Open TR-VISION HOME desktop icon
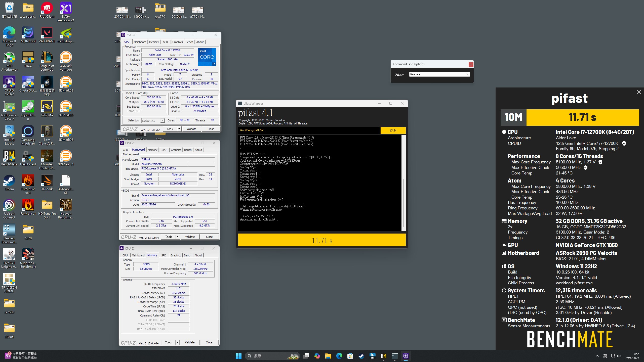Image resolution: width=644 pixels, height=362 pixels. pos(9,283)
